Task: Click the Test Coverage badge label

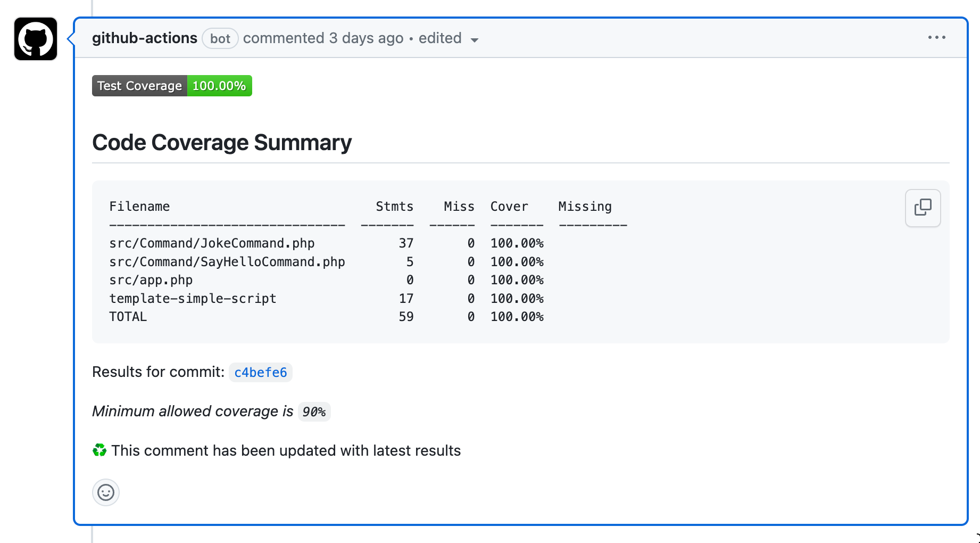Action: pos(139,85)
